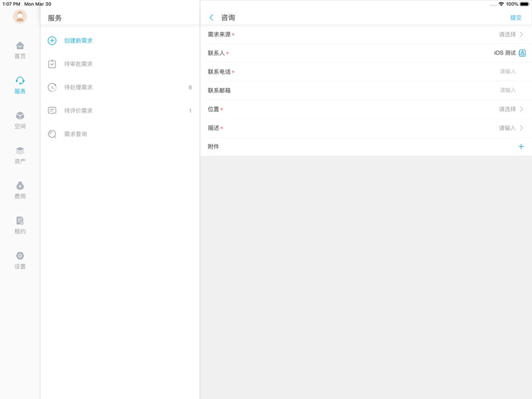Expand the 位置 请选择 chevron

pos(521,109)
